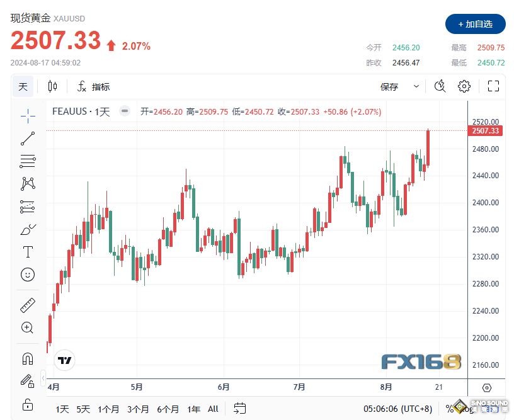
Task: Select the All time range
Action: [213, 409]
